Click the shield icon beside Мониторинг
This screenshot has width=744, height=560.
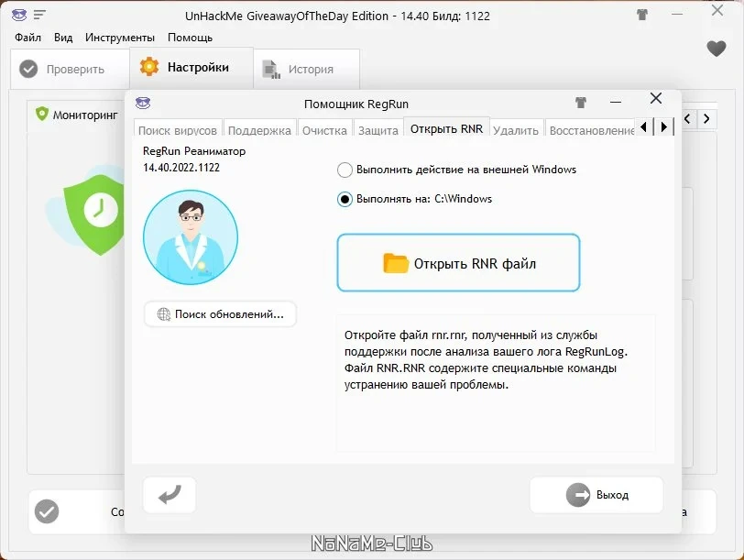[x=42, y=114]
